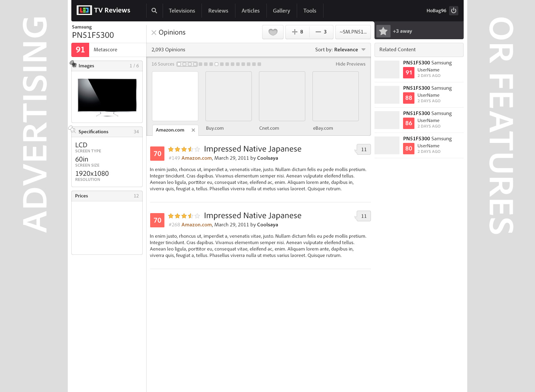This screenshot has height=392, width=535.
Task: Click the star icon beside +3 away
Action: click(383, 31)
